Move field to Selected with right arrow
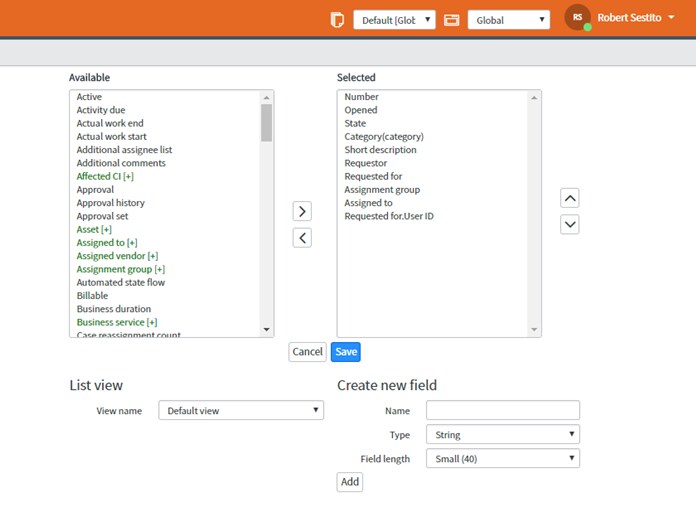 click(x=302, y=211)
